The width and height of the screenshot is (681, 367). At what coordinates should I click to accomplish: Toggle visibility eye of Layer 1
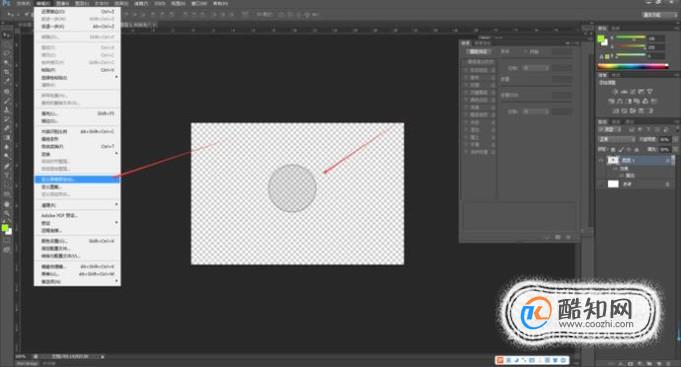click(x=602, y=160)
